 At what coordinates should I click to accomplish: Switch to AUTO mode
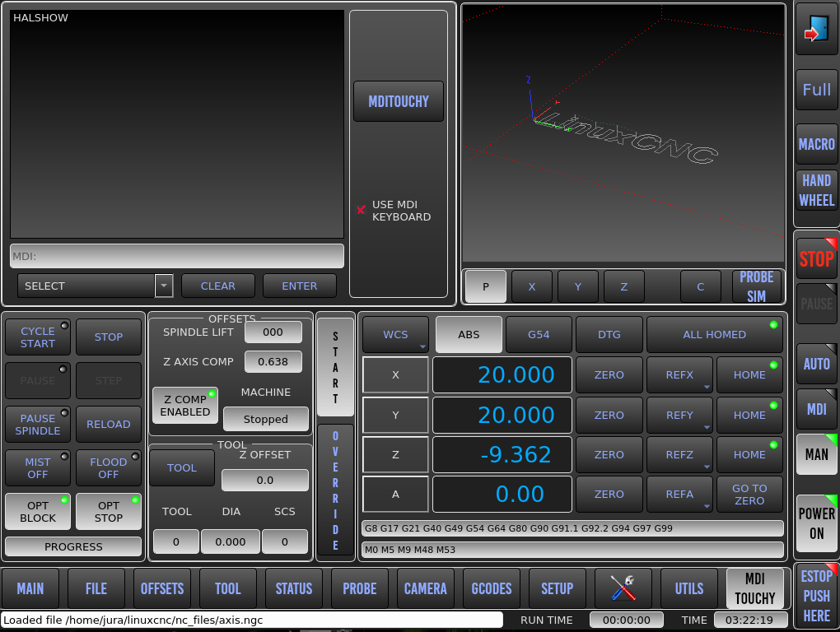point(816,364)
